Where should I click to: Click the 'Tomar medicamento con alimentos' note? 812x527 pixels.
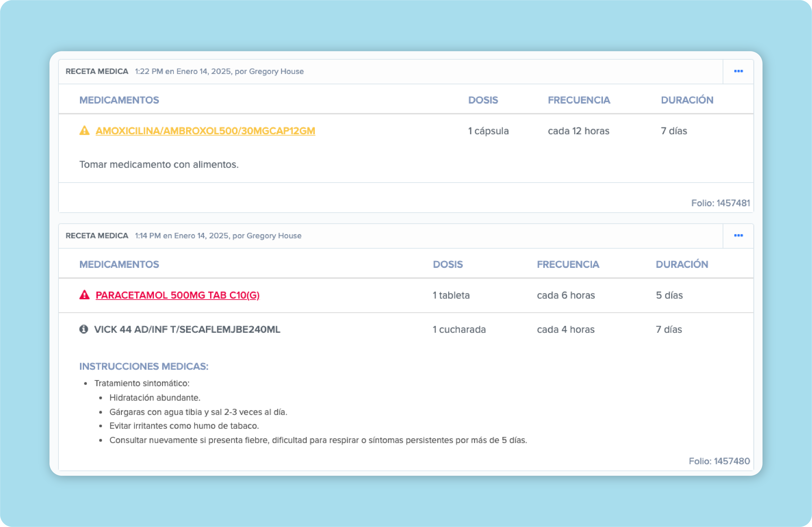[159, 164]
